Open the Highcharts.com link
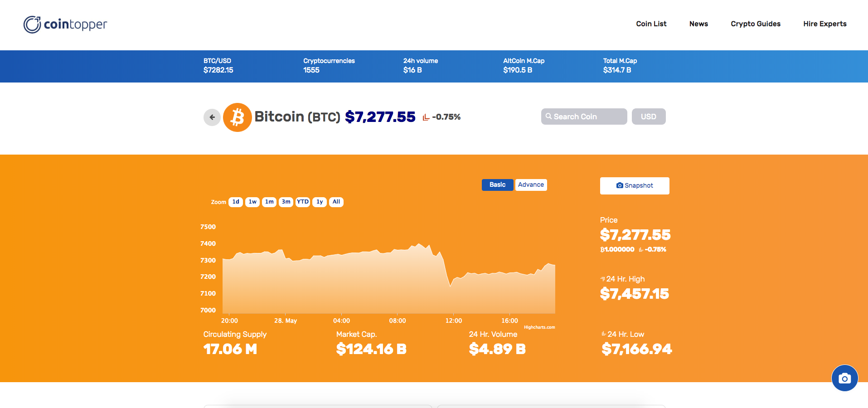Screen dimensions: 868x408 [x=539, y=326]
